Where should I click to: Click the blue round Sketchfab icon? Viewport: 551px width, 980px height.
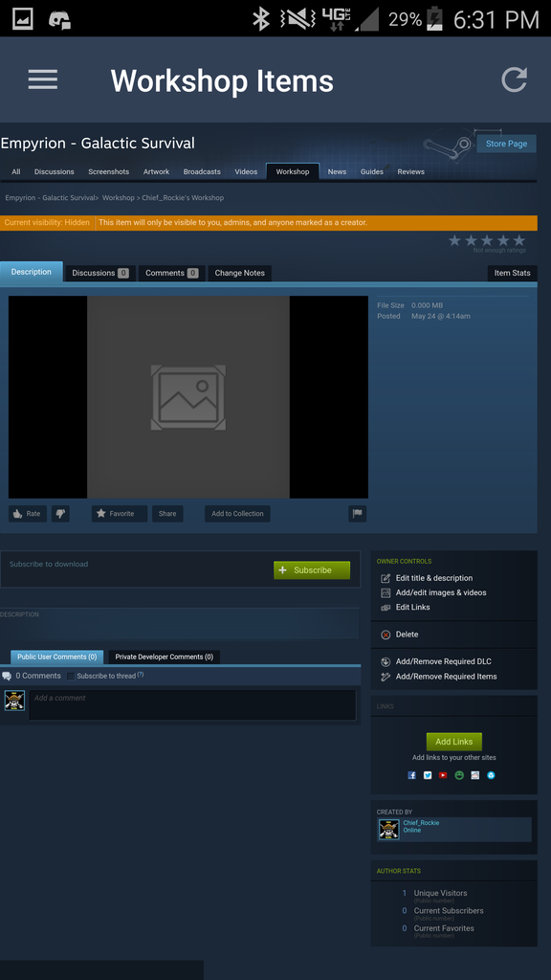pos(491,775)
